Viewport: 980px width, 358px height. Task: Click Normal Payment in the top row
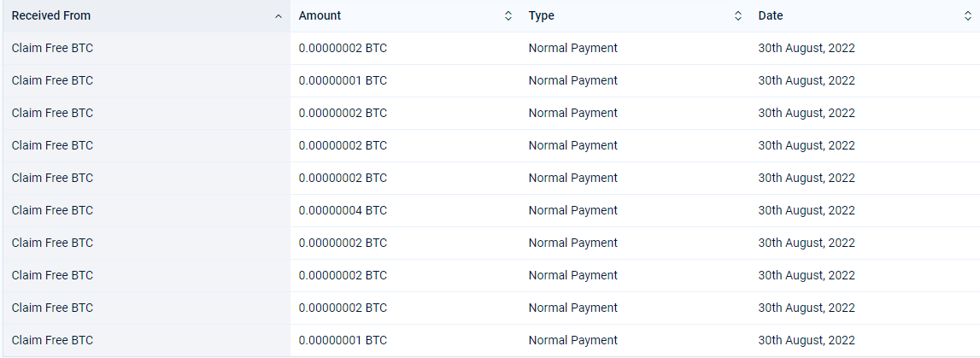(x=573, y=48)
